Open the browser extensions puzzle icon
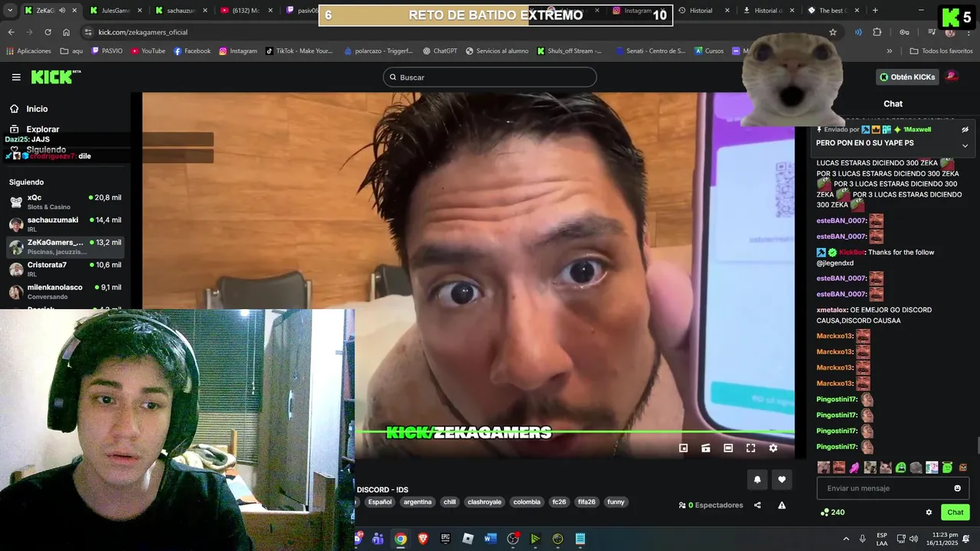Viewport: 980px width, 551px height. 877,32
